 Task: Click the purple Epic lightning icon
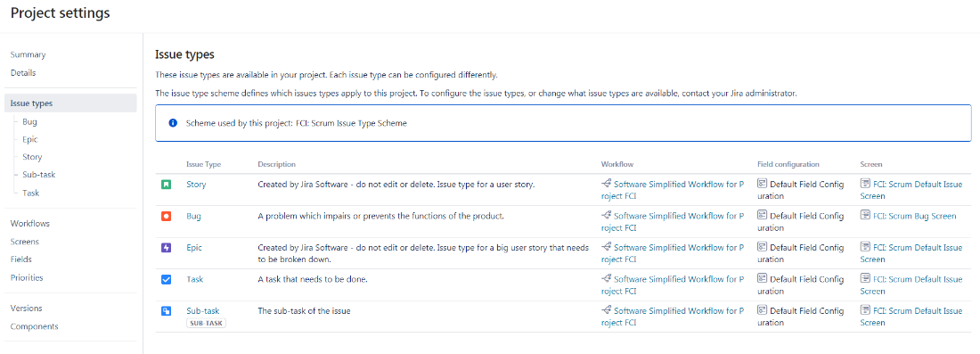pyautogui.click(x=167, y=248)
